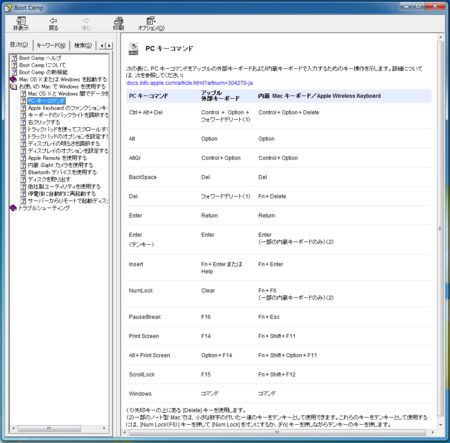
Task: Click the topic pane horizontal scrollbar thumb
Action: (277, 432)
